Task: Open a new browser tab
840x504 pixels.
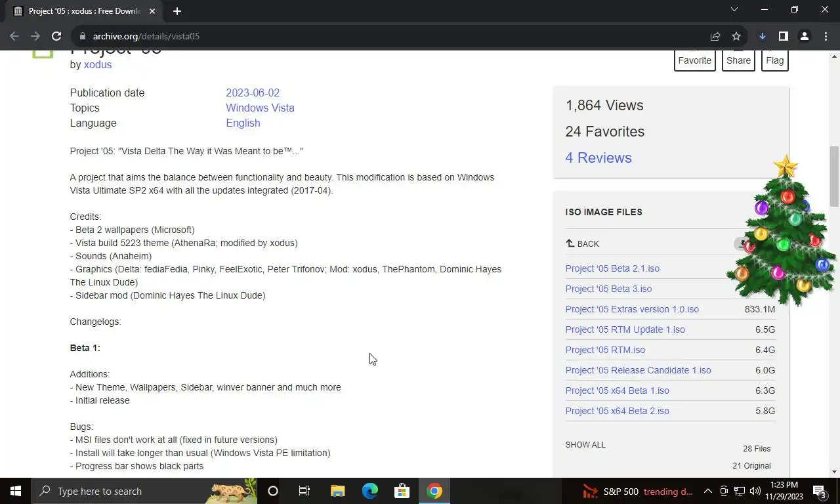Action: [177, 11]
